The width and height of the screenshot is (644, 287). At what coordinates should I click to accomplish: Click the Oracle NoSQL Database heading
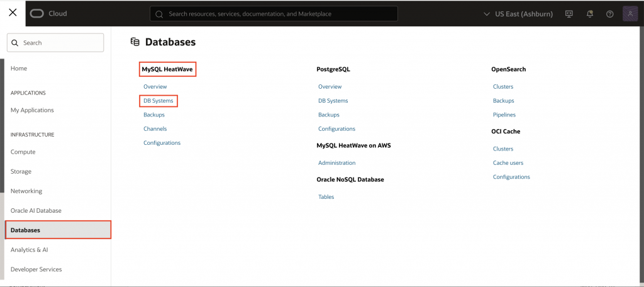coord(350,179)
